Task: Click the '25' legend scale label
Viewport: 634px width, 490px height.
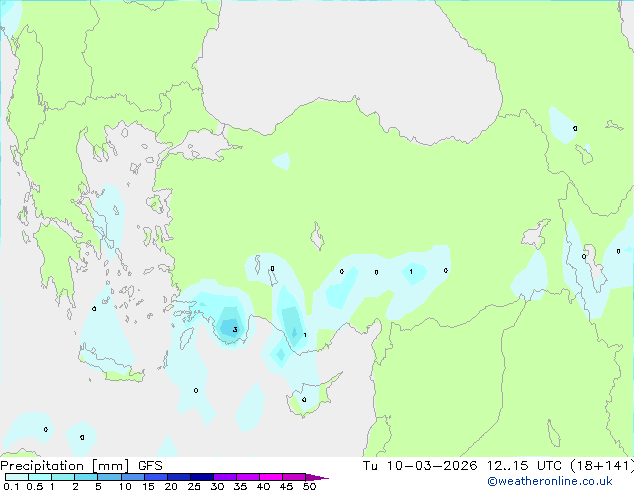Action: coord(194,486)
